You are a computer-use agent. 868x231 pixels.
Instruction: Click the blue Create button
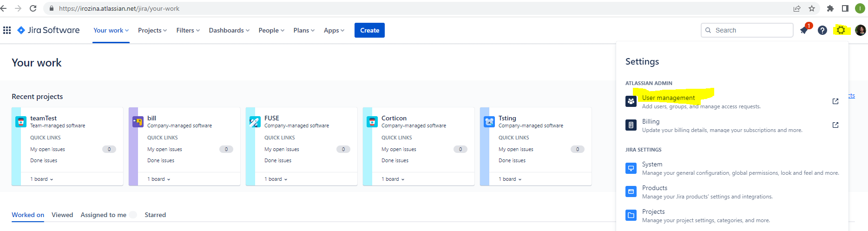pos(369,30)
